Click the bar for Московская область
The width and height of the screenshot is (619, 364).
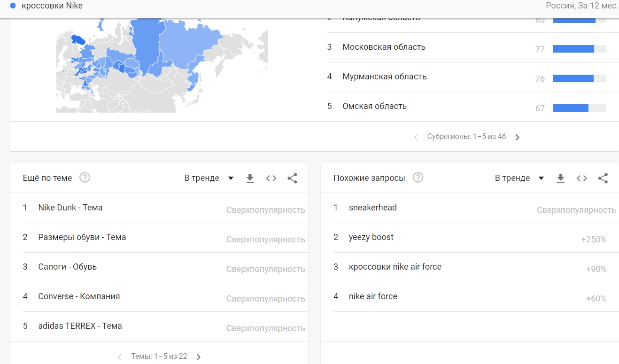[580, 49]
